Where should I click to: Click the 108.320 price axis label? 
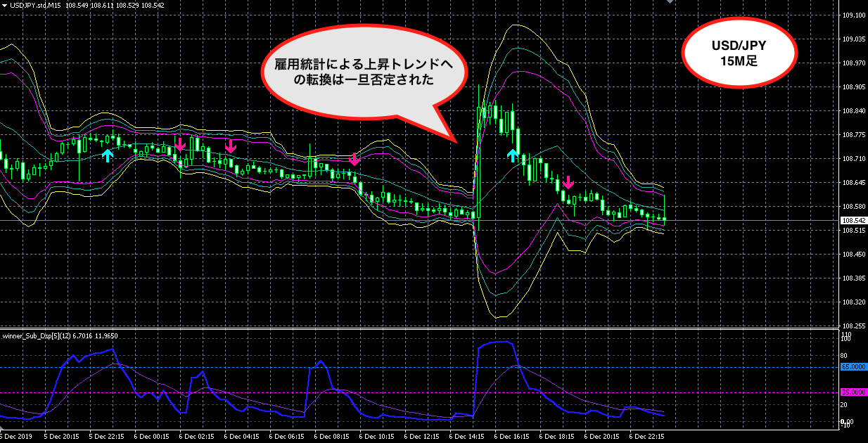(853, 302)
